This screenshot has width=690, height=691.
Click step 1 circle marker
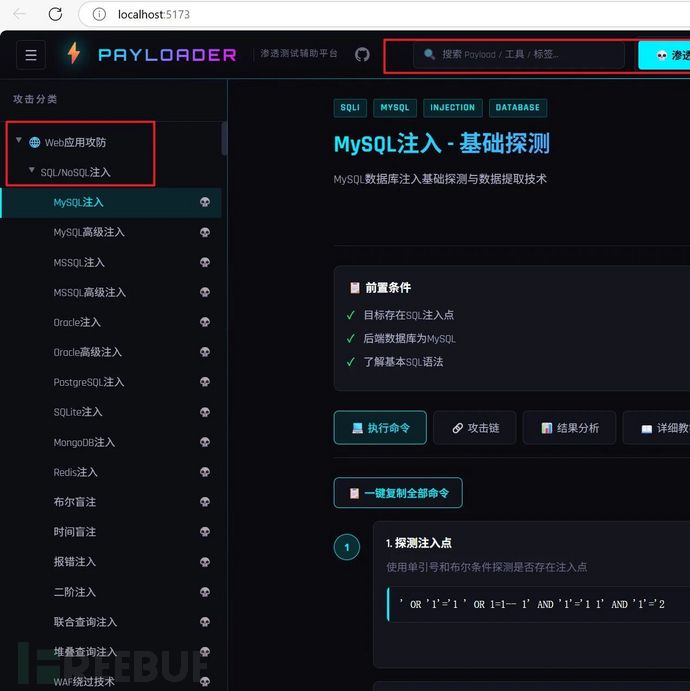point(347,547)
